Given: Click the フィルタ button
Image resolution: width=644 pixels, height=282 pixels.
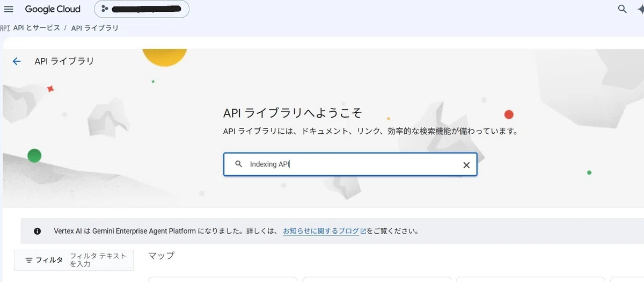Looking at the screenshot, I should pos(44,260).
